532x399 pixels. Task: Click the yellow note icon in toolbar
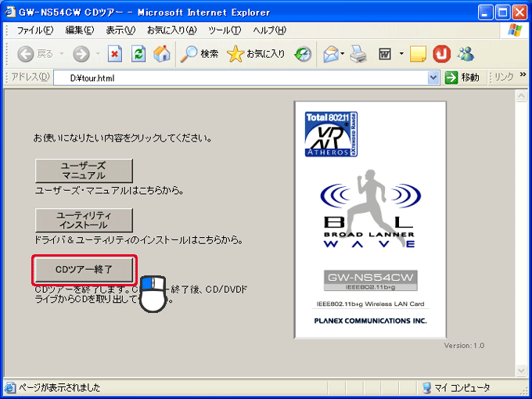[418, 54]
